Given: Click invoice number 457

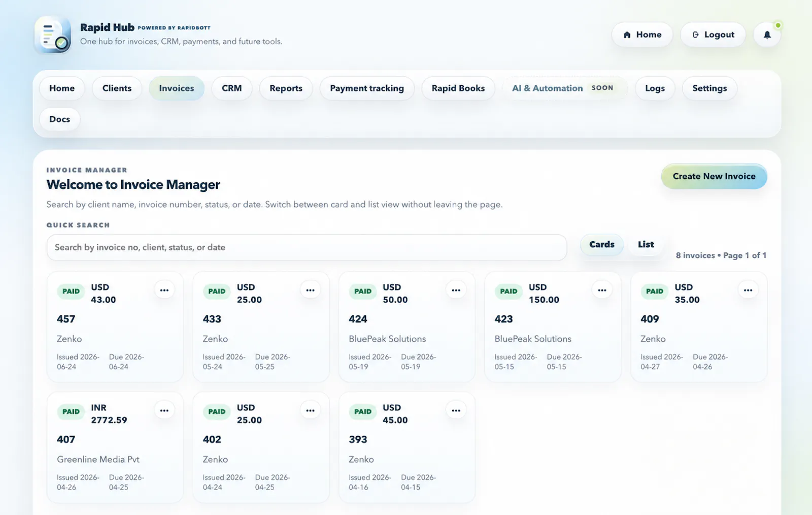Looking at the screenshot, I should pos(66,319).
